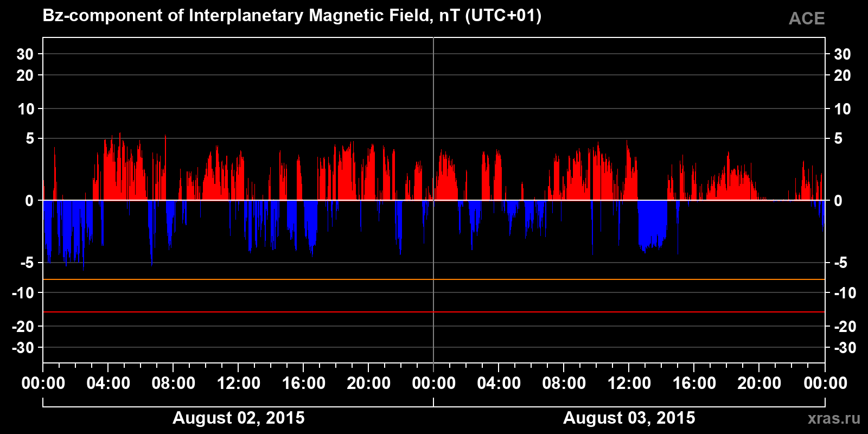Click the right axis value 30
The height and width of the screenshot is (434, 868).
(842, 54)
